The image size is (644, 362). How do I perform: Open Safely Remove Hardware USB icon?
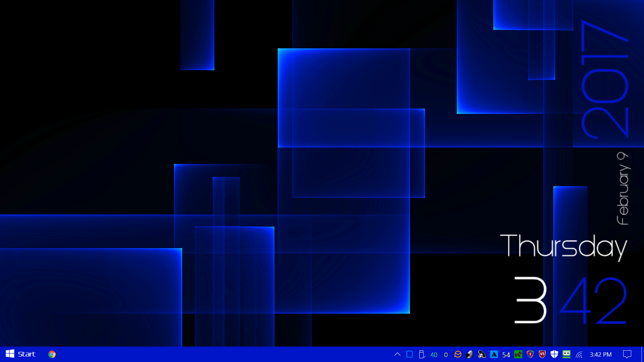[x=422, y=354]
